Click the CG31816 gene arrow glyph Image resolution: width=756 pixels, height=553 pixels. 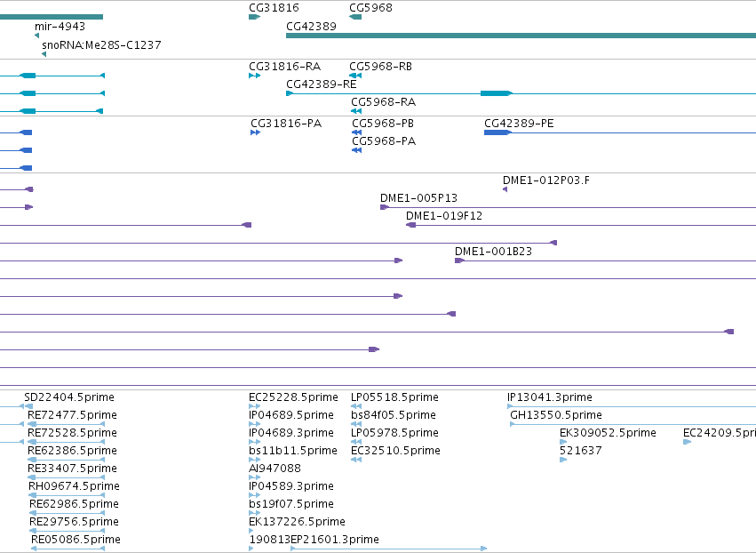click(255, 17)
